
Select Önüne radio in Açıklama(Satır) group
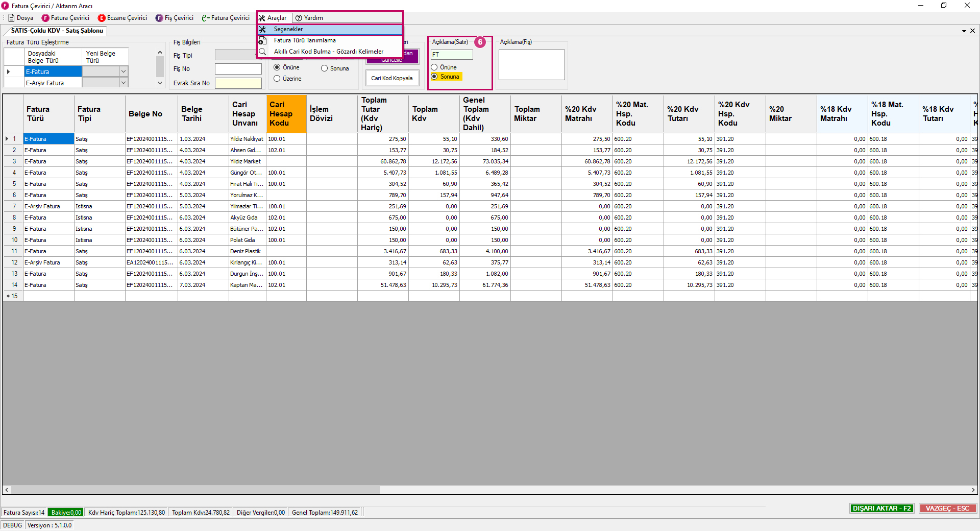pos(434,67)
